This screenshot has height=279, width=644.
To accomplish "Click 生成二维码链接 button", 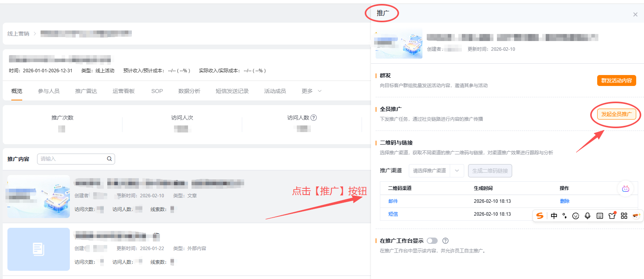I will click(490, 171).
